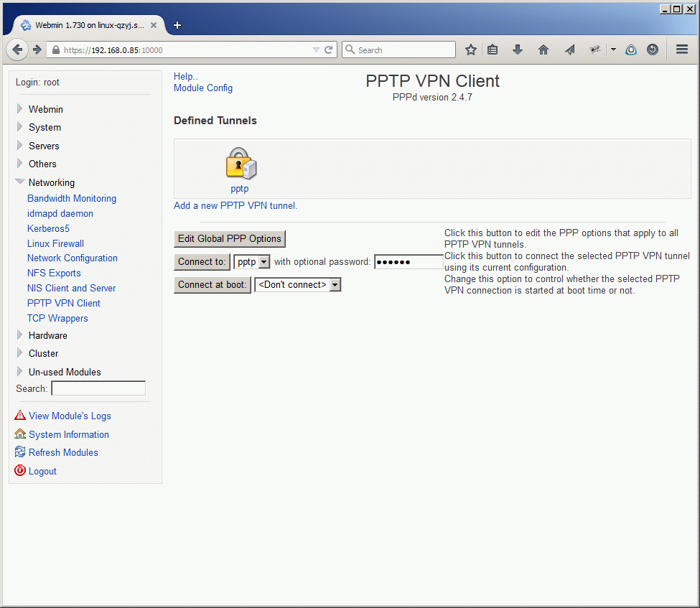Expand the Servers category

pyautogui.click(x=19, y=145)
